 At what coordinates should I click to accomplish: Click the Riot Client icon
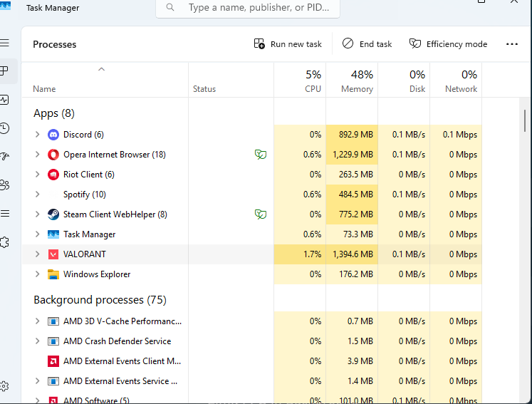pyautogui.click(x=53, y=175)
